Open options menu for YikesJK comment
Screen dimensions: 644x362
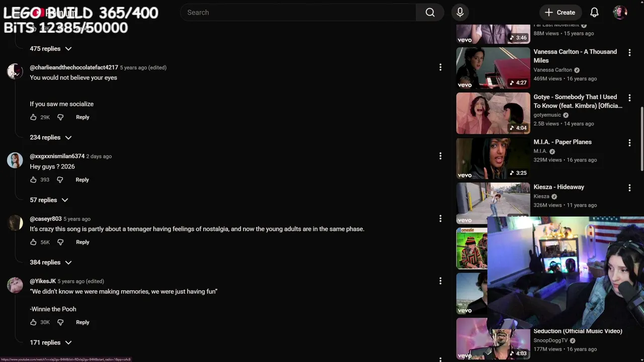point(440,281)
